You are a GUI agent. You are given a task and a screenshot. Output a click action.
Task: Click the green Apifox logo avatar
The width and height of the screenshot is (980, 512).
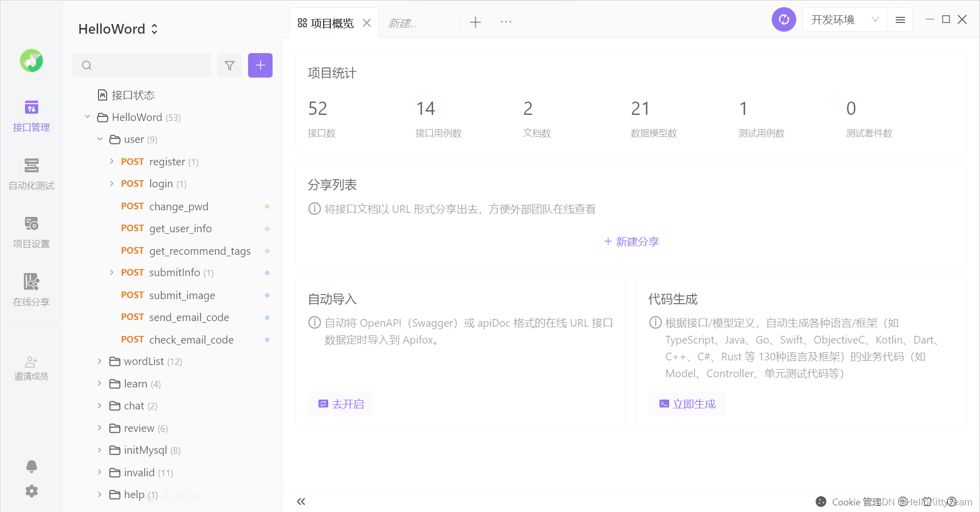[32, 61]
